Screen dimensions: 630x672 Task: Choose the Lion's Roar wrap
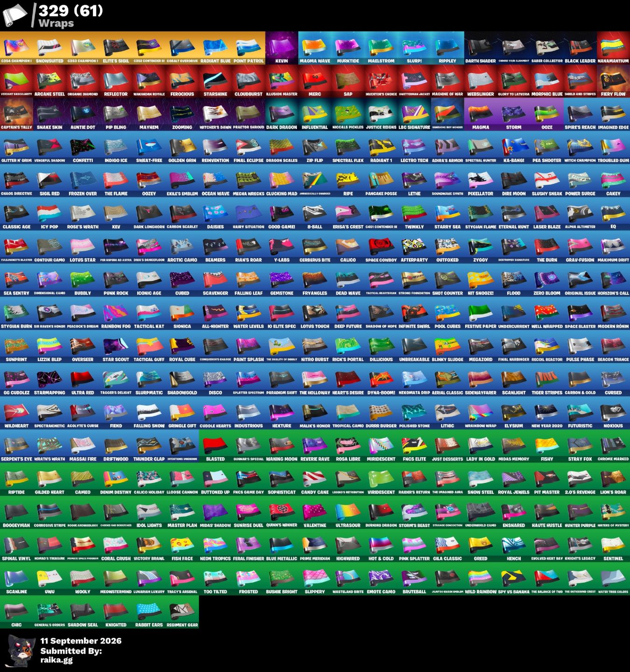pyautogui.click(x=613, y=479)
